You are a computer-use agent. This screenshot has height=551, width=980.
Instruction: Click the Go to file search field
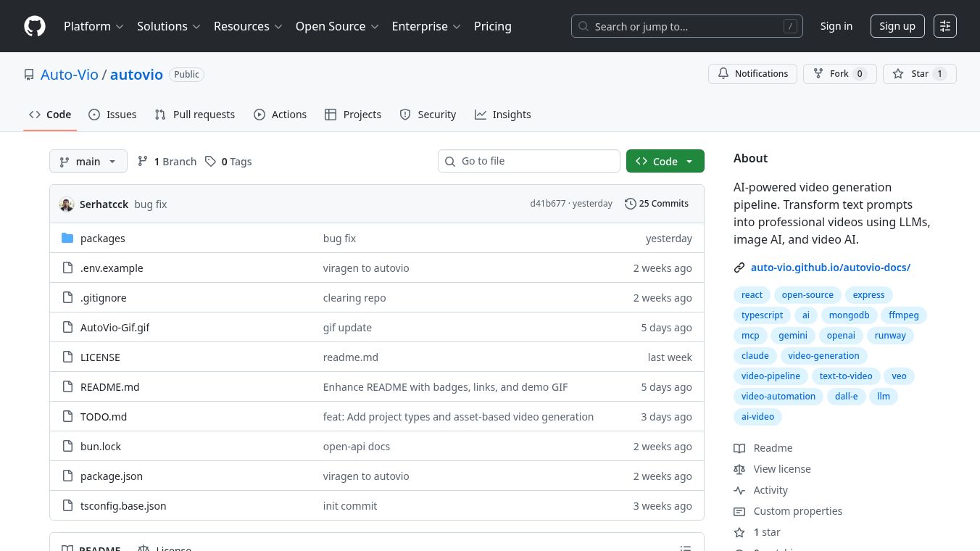pyautogui.click(x=529, y=161)
